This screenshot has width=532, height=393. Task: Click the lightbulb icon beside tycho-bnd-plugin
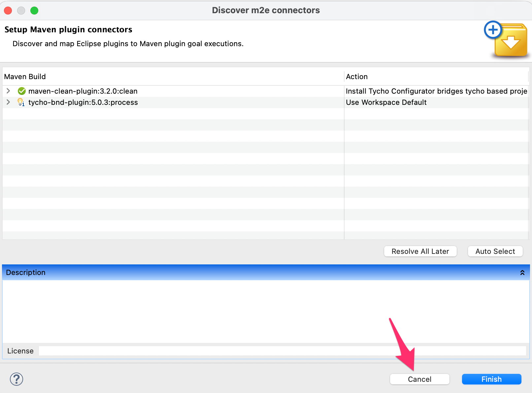click(x=21, y=102)
